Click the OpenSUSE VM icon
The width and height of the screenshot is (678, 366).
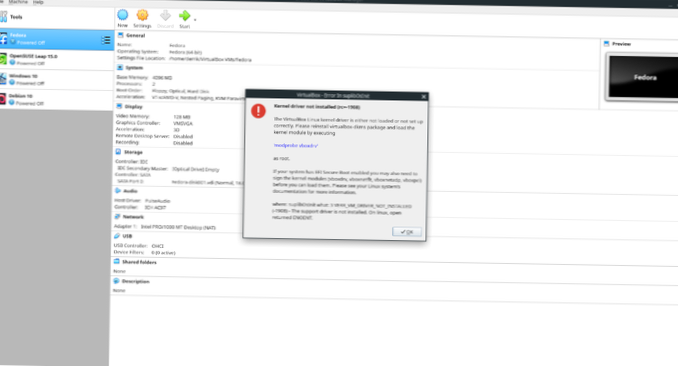click(x=3, y=59)
